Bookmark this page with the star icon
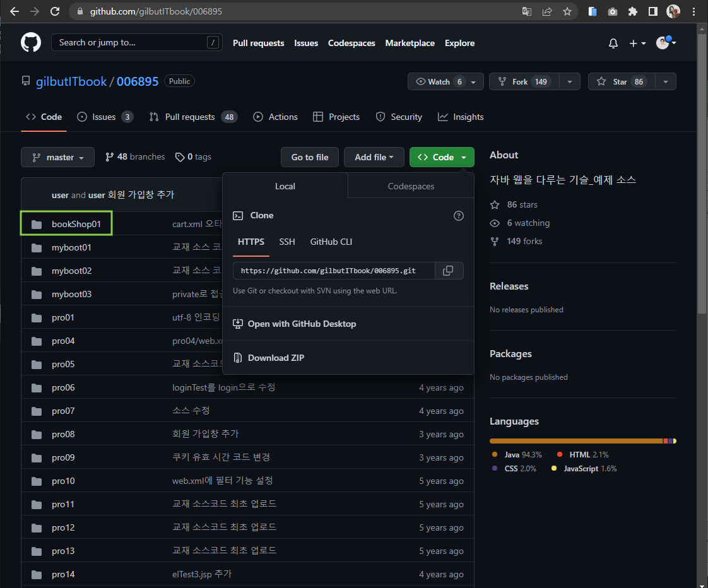The height and width of the screenshot is (588, 708). coord(567,11)
